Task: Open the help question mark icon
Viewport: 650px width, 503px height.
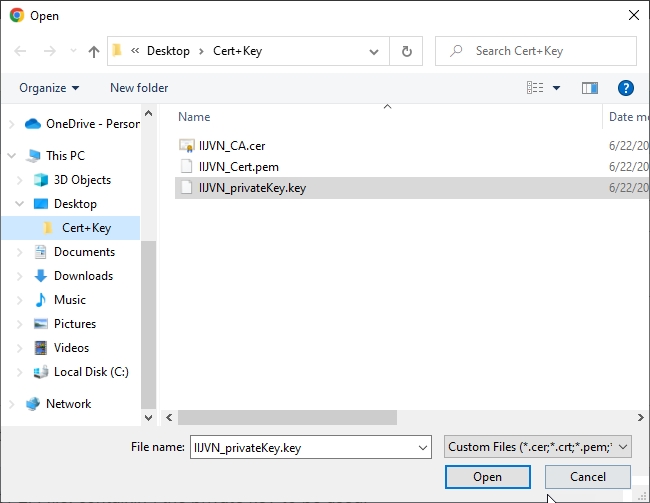Action: pos(626,88)
